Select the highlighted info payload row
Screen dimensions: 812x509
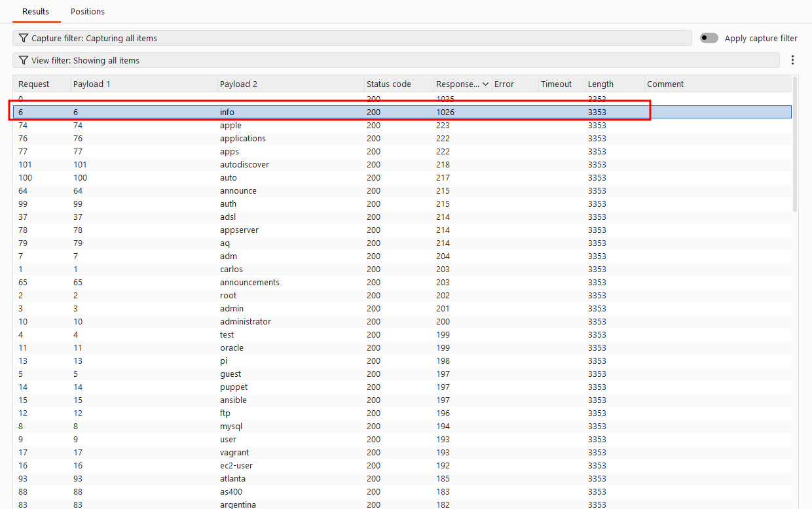click(402, 112)
